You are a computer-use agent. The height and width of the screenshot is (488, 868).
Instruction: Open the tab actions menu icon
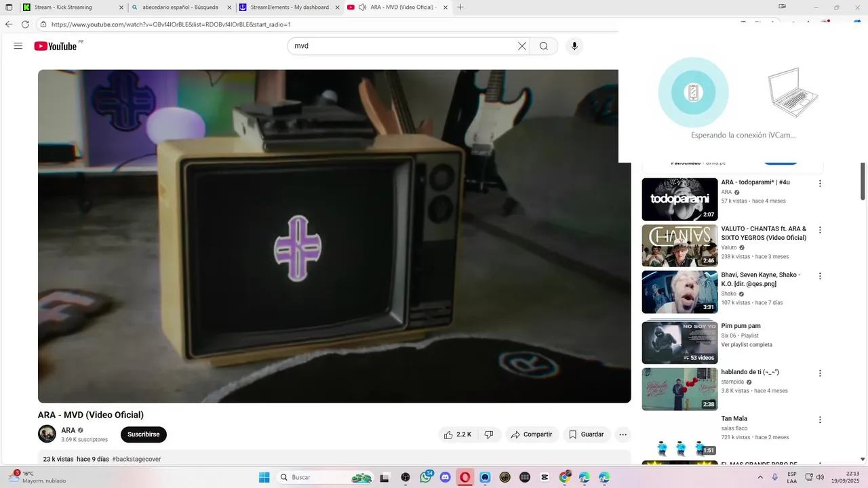coord(9,7)
